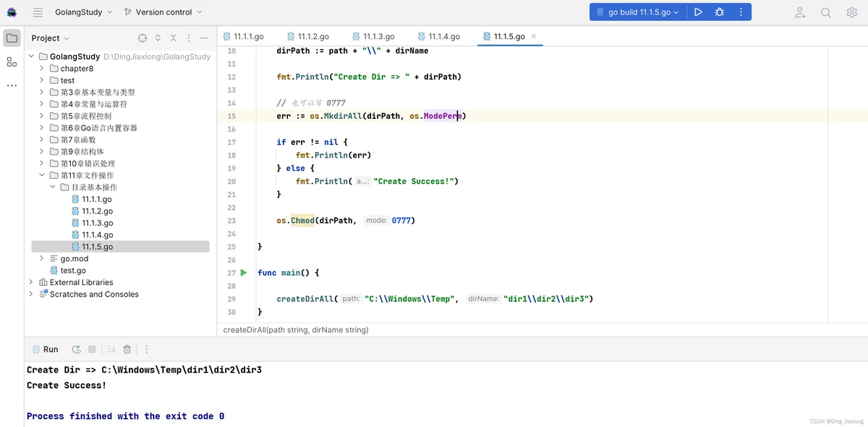The image size is (868, 427).
Task: Select opened file with the locate target icon
Action: (x=142, y=38)
